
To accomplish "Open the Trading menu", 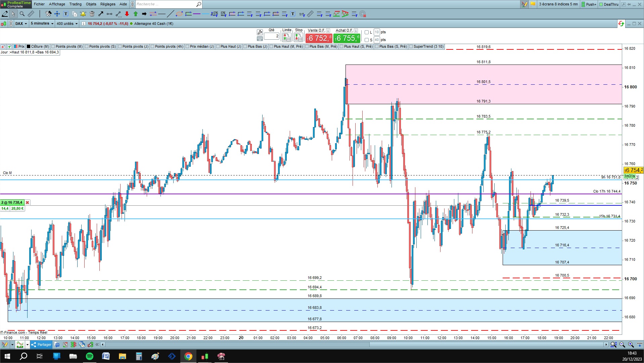I will 75,4.
